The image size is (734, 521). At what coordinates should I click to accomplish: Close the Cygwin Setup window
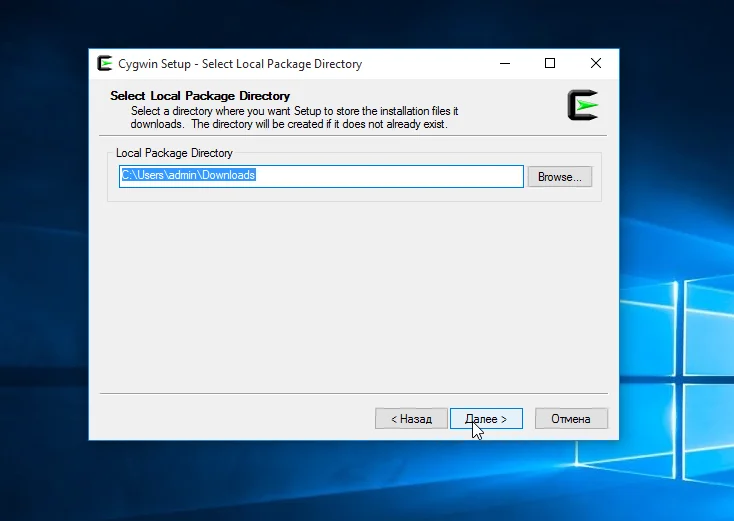(x=595, y=63)
